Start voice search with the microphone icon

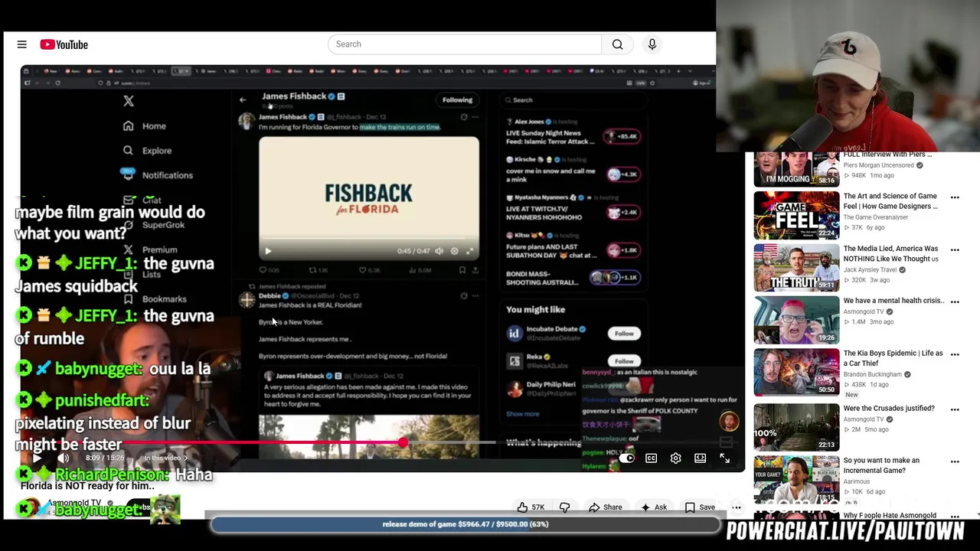pyautogui.click(x=652, y=44)
